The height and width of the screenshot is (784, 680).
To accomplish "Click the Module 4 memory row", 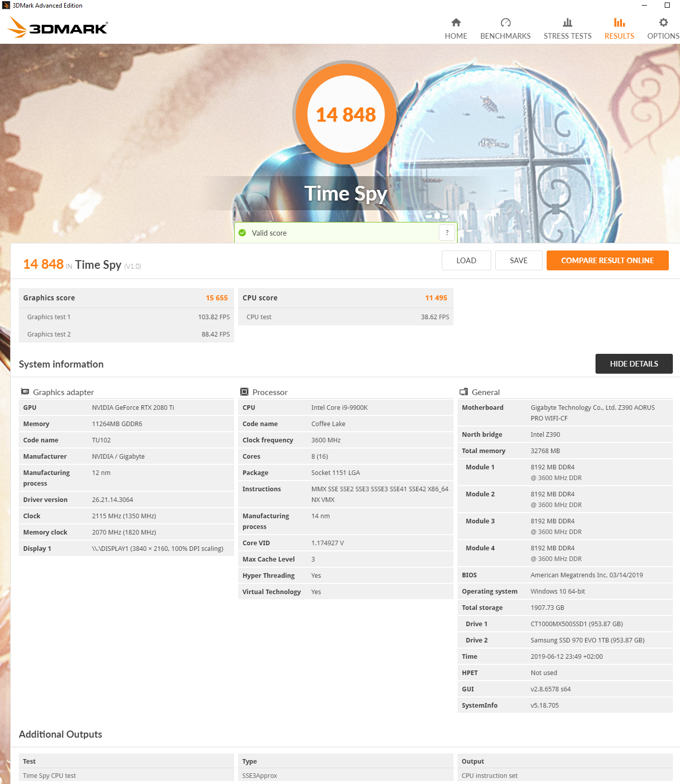I will (565, 553).
